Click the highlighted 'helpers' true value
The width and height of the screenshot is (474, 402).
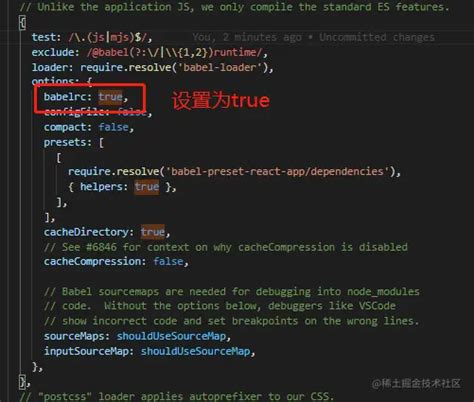147,186
